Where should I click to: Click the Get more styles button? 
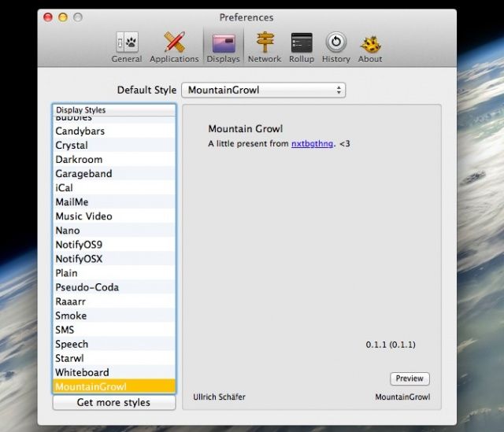pyautogui.click(x=114, y=402)
